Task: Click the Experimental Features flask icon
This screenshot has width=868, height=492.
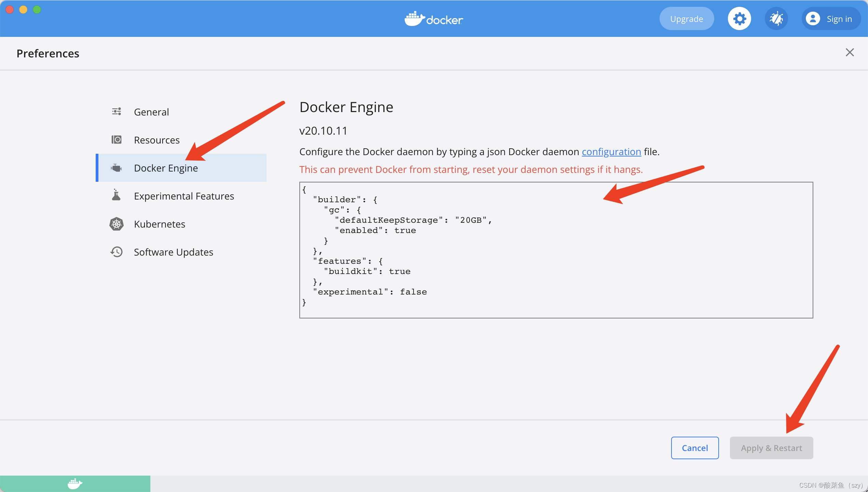Action: 117,195
